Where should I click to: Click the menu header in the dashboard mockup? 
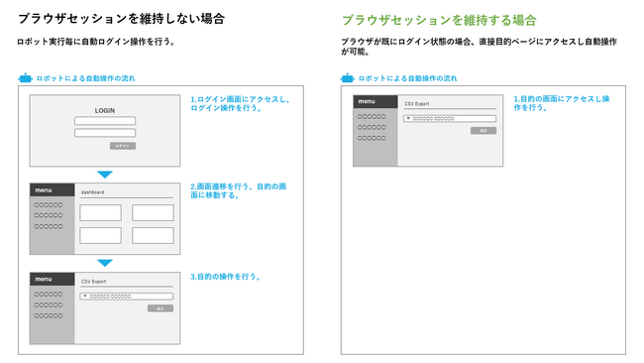click(x=53, y=189)
